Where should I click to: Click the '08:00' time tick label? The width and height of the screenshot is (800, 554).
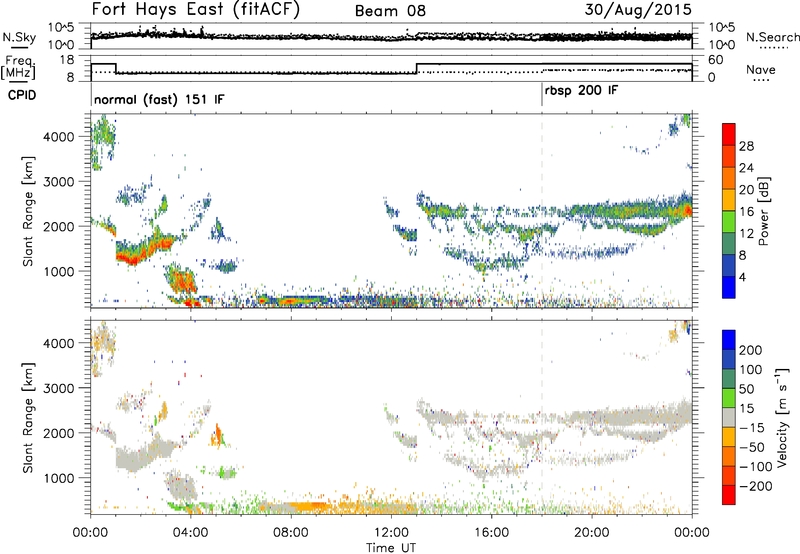point(291,533)
